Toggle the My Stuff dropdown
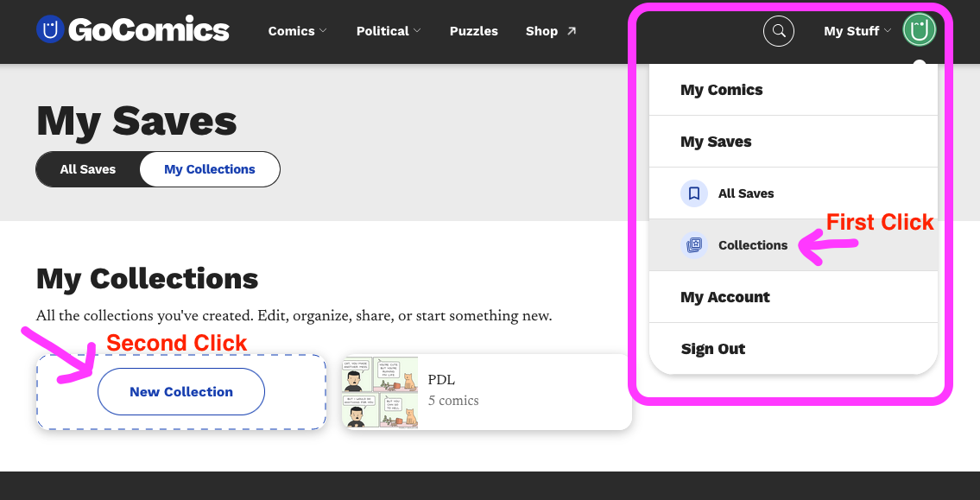Viewport: 980px width, 500px height. (x=857, y=30)
